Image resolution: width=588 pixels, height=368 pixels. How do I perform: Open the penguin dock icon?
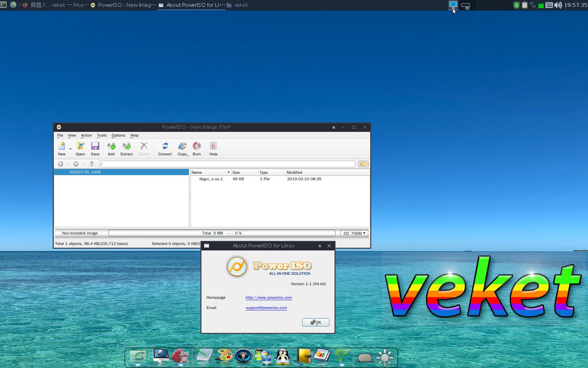283,357
